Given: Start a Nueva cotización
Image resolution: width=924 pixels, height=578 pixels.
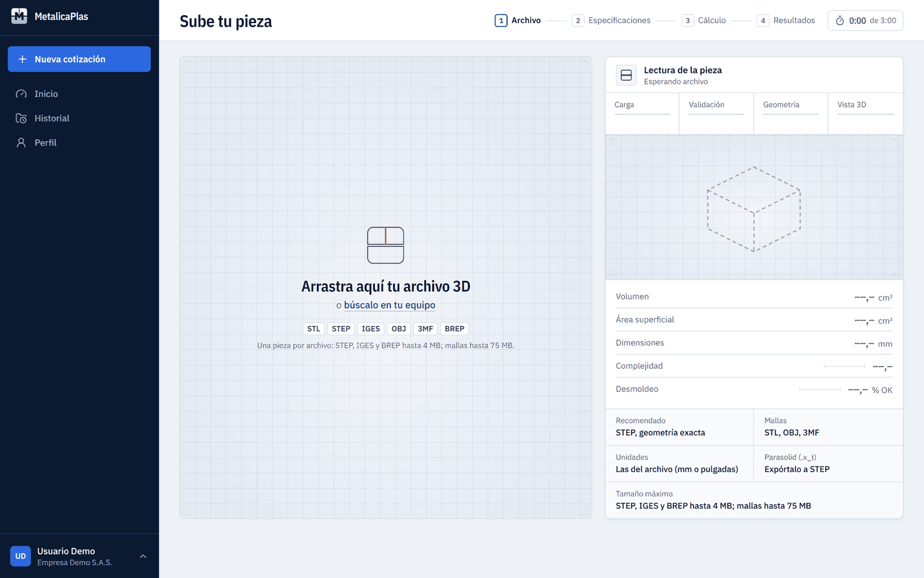Looking at the screenshot, I should [x=79, y=59].
